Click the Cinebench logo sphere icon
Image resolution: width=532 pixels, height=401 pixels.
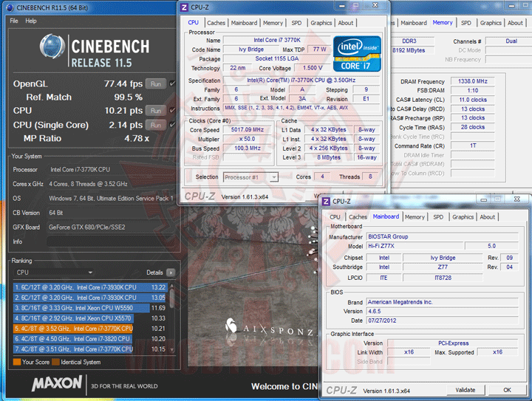(52, 47)
